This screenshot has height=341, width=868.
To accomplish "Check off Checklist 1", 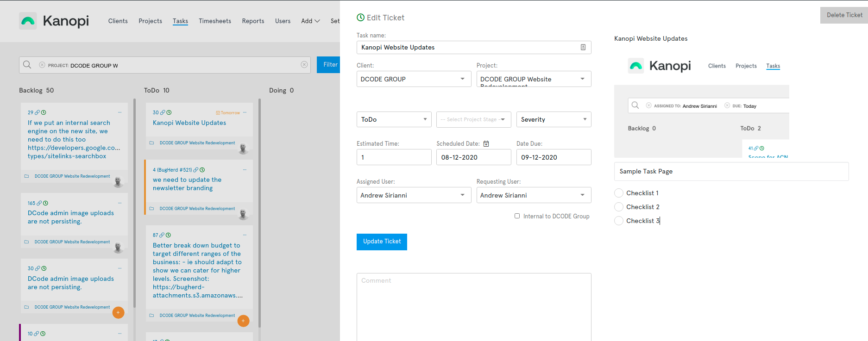I will click(x=619, y=193).
